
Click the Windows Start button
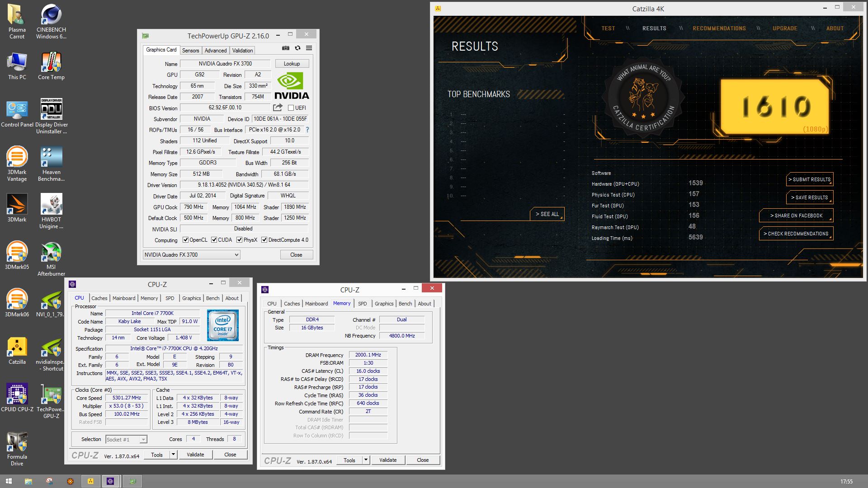[x=8, y=482]
